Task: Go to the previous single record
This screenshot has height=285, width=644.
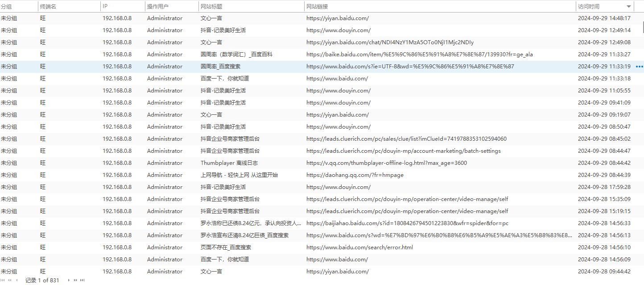Action: [17, 280]
